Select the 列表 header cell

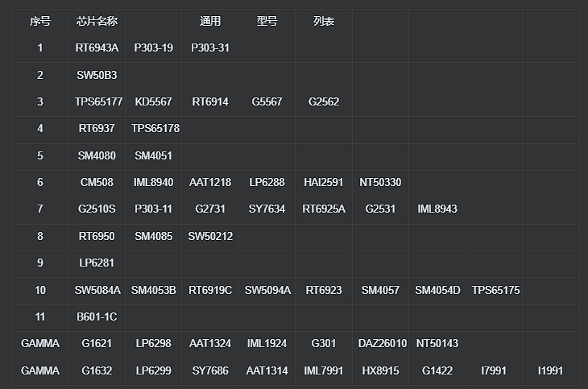click(324, 22)
